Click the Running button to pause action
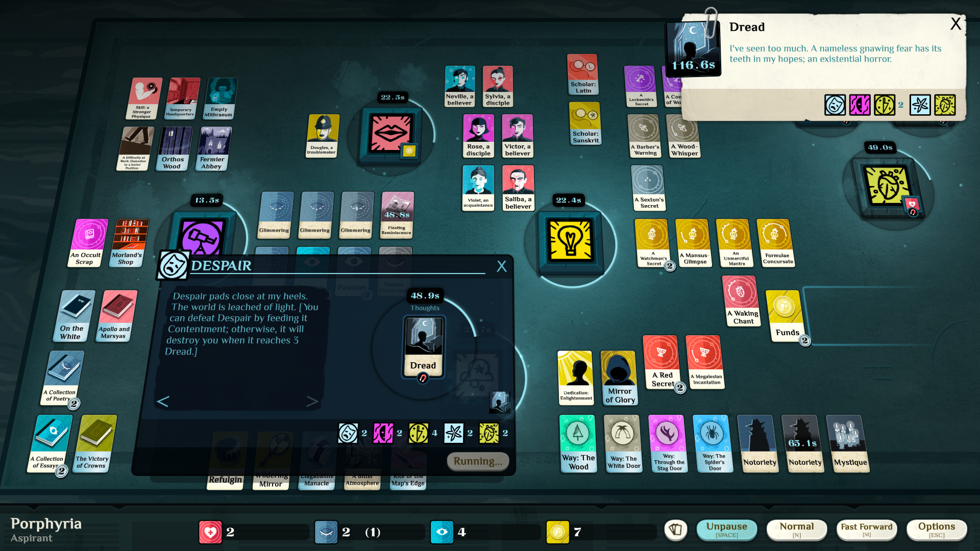 click(479, 462)
